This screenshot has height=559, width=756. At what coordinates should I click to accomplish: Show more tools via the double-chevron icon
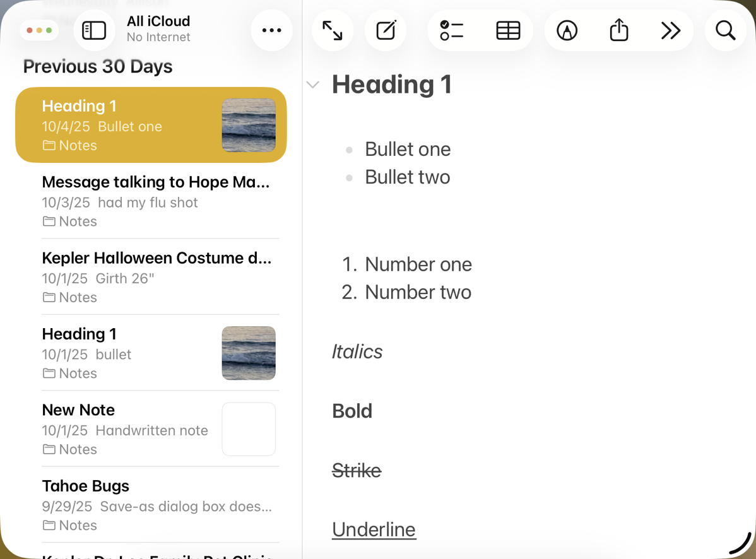pyautogui.click(x=670, y=30)
